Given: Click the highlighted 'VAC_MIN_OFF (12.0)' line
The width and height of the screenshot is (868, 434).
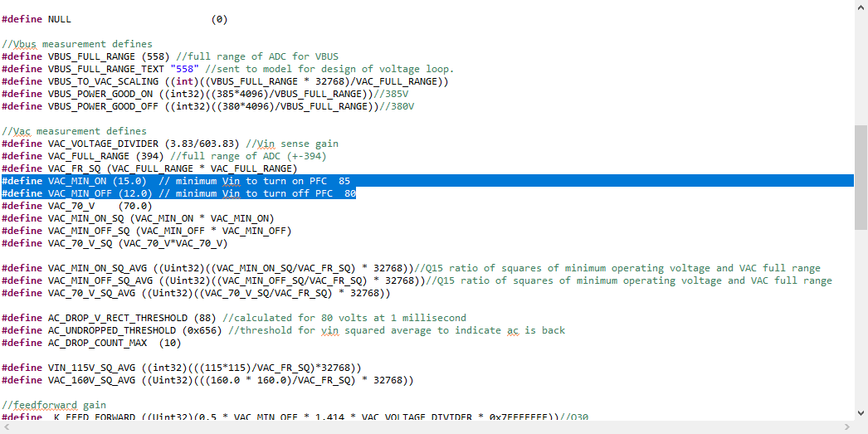Looking at the screenshot, I should tap(178, 193).
